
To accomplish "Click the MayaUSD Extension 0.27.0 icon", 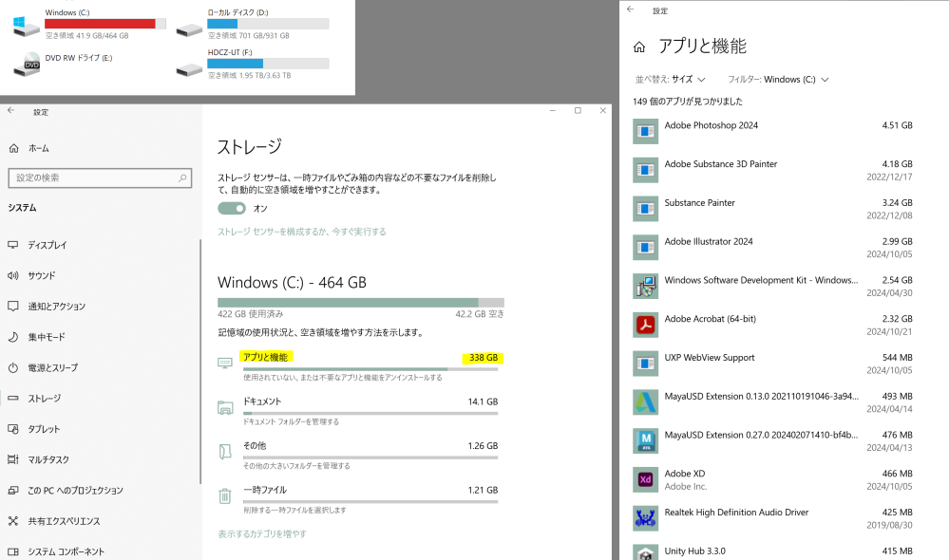I will click(x=646, y=440).
